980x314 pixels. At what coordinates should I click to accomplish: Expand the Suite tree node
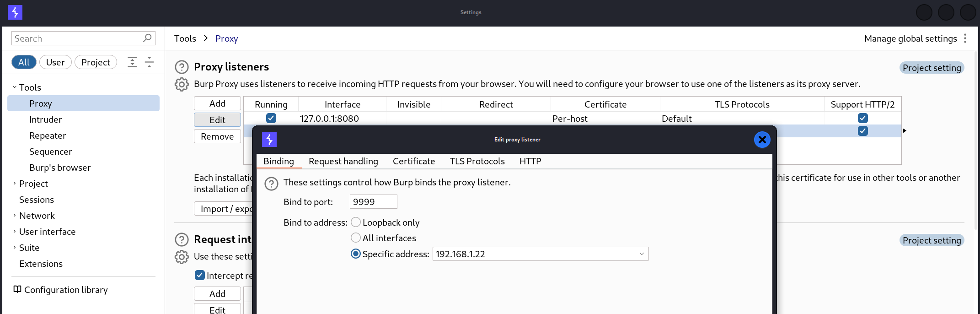pos(15,247)
